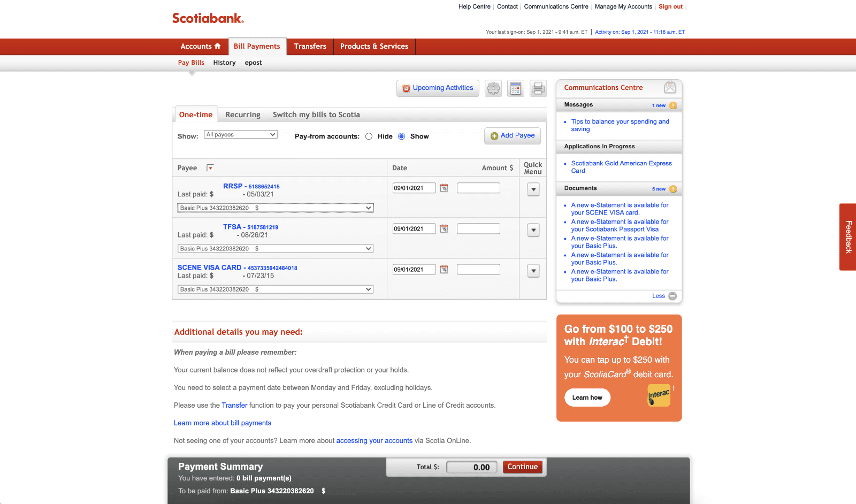Open the epost submenu item
The image size is (856, 504).
[254, 63]
